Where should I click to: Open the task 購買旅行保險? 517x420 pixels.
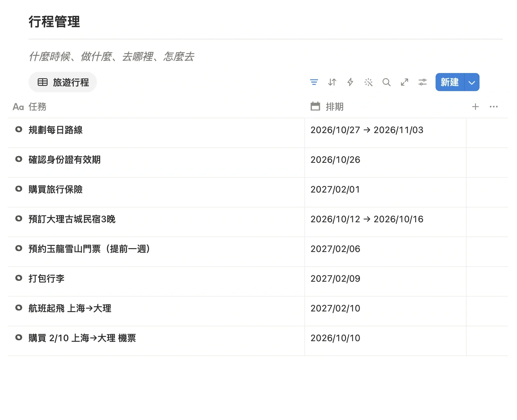click(56, 189)
